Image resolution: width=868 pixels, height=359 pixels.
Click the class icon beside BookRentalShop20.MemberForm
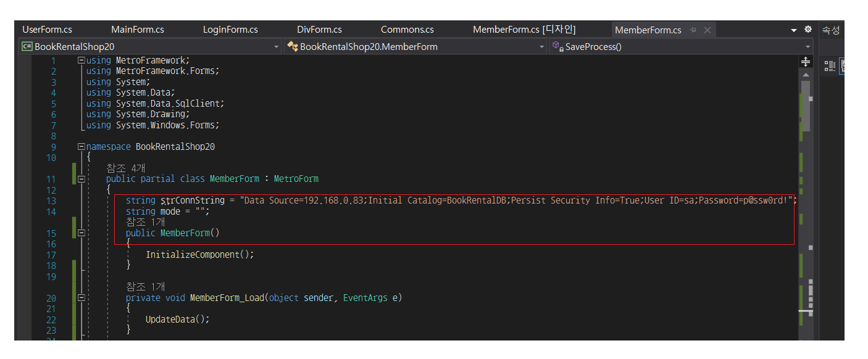point(293,46)
